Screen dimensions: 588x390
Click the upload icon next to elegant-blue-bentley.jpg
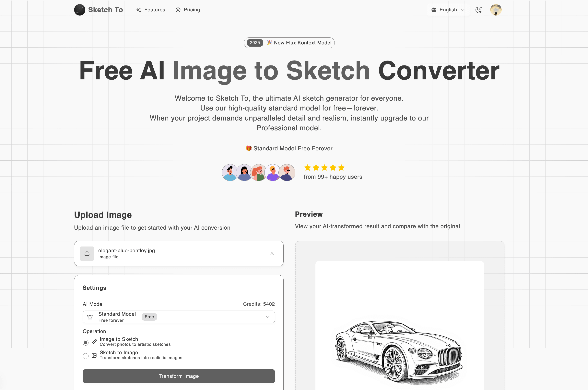coord(87,253)
